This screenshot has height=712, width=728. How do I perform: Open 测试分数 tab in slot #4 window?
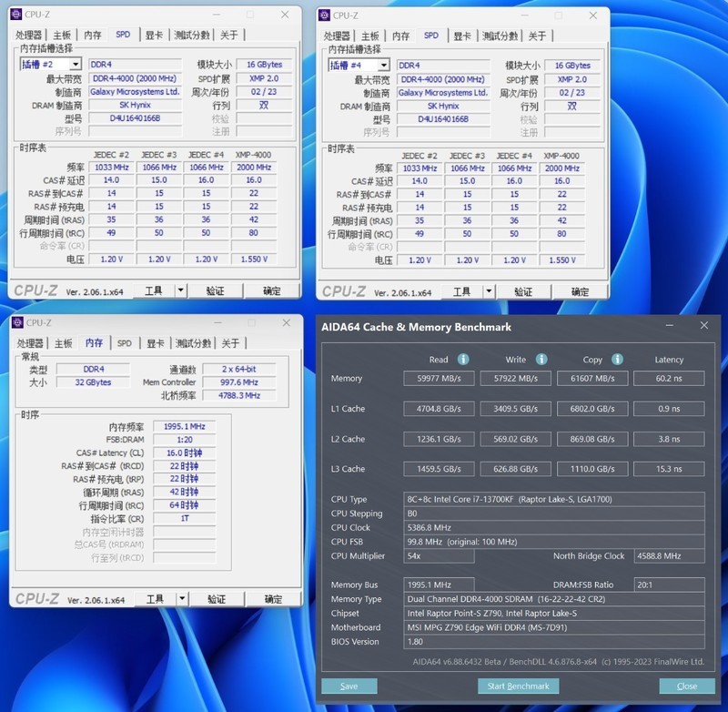pyautogui.click(x=500, y=36)
